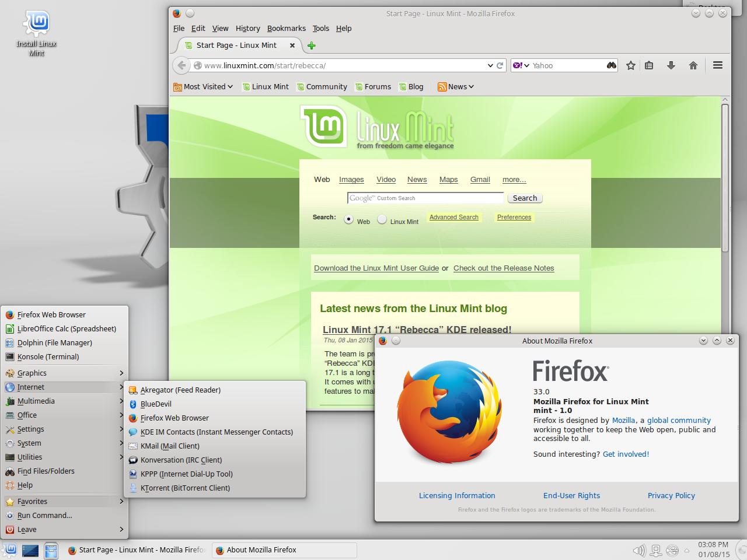Click the Get involved! link
The image size is (747, 560).
coord(626,454)
